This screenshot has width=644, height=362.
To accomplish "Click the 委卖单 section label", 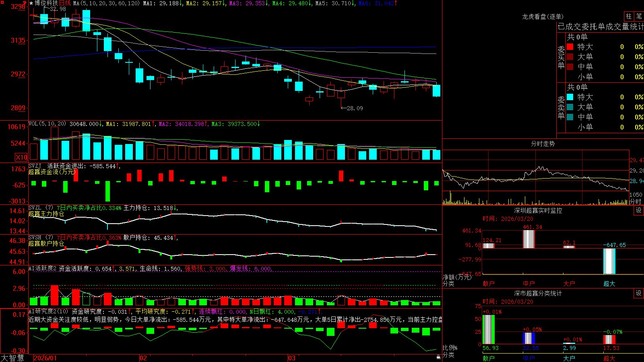I will click(x=561, y=107).
